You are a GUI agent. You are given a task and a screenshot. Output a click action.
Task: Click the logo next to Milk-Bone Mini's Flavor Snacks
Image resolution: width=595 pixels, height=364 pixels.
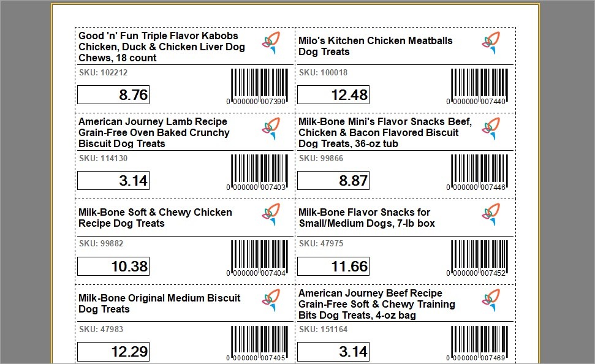point(491,129)
